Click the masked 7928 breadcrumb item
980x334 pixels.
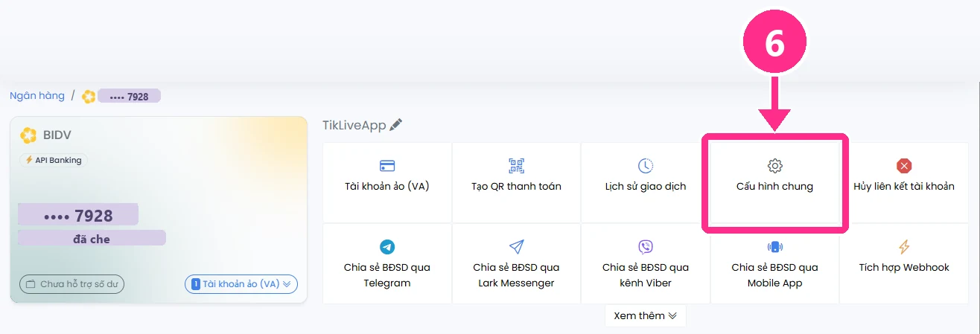pos(129,97)
